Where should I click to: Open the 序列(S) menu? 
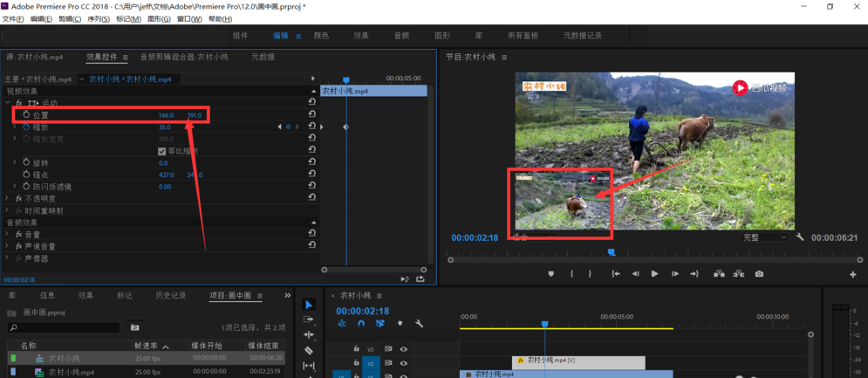[x=98, y=19]
